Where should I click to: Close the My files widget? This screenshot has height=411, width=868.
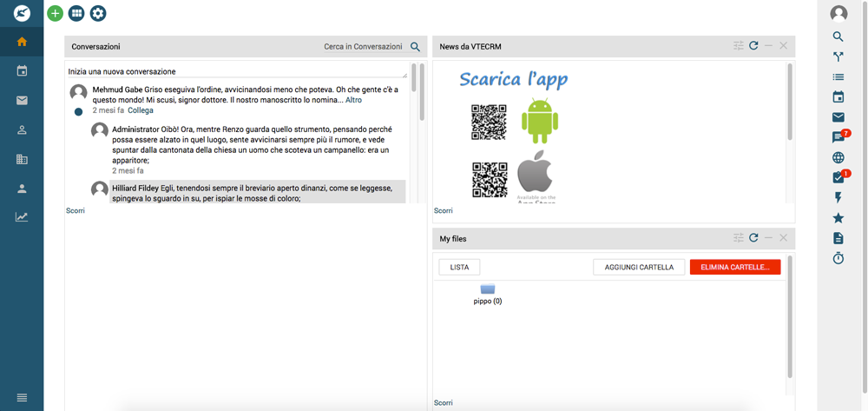[783, 237]
